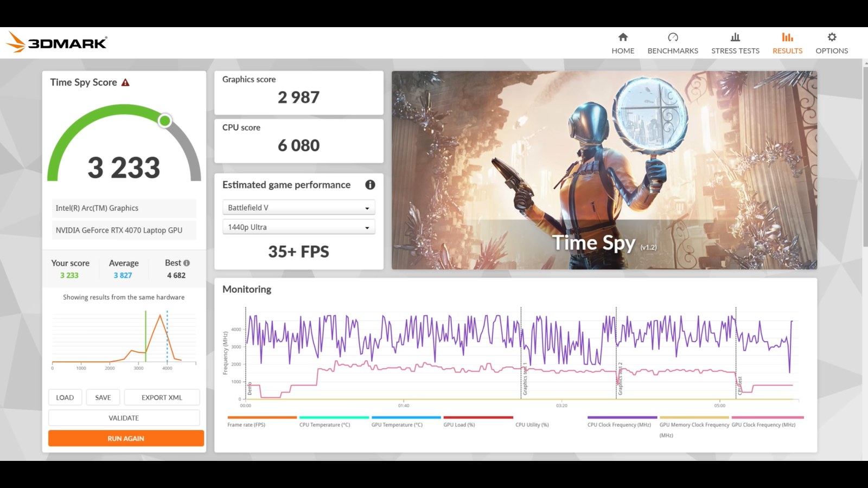The image size is (868, 488).
Task: Click the CPU score value 6 080
Action: coord(299,145)
